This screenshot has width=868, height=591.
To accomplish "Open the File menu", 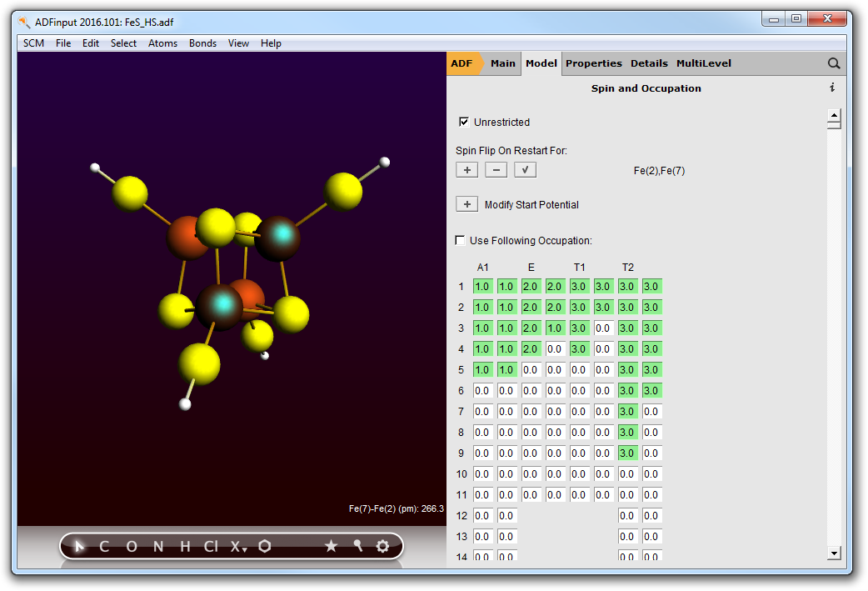I will click(63, 43).
